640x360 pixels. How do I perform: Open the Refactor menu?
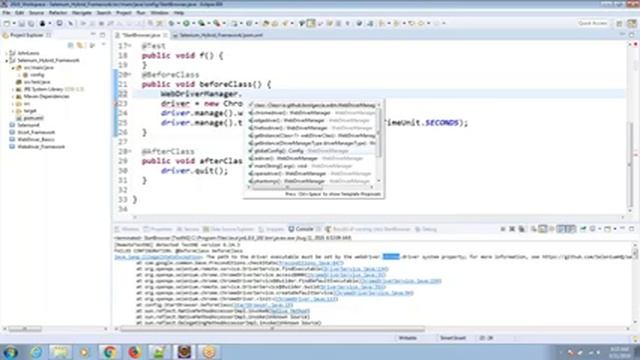tap(58, 13)
